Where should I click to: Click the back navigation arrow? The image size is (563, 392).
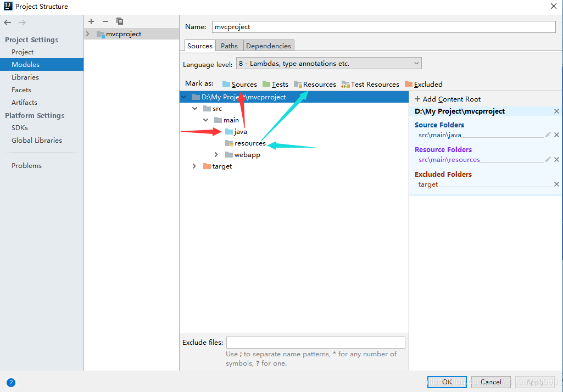[x=8, y=23]
